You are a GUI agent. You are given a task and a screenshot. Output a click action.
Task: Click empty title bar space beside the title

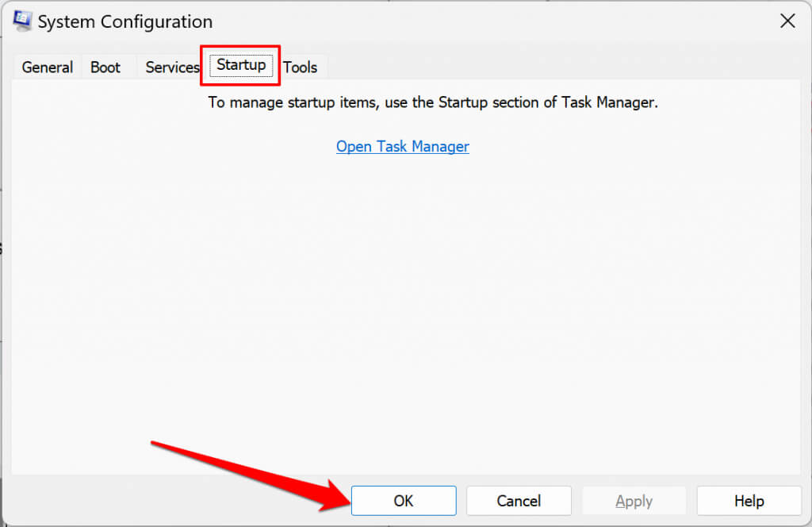[476, 22]
